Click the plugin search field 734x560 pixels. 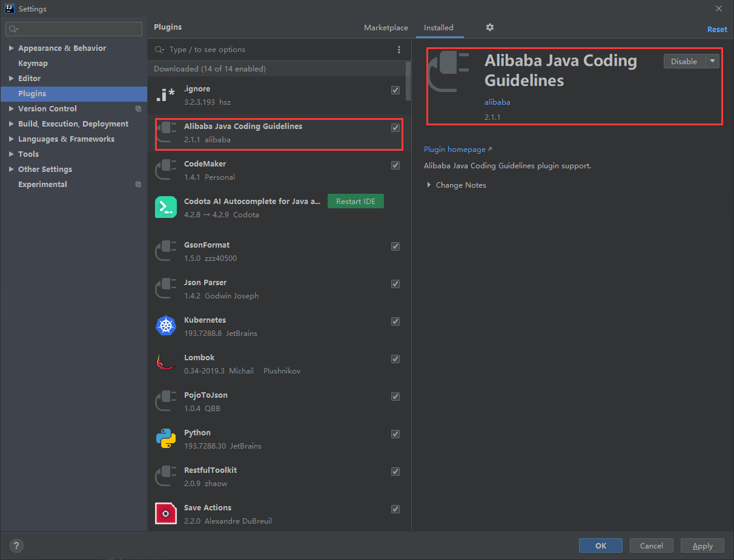(x=273, y=50)
